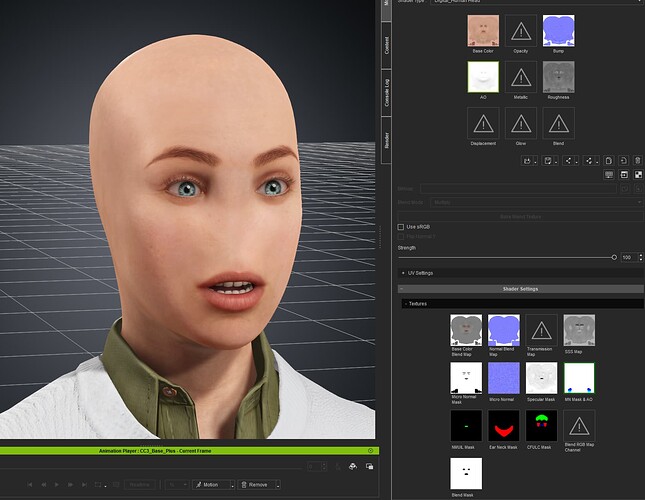Click the Base Blend Texture button

pyautogui.click(x=520, y=216)
